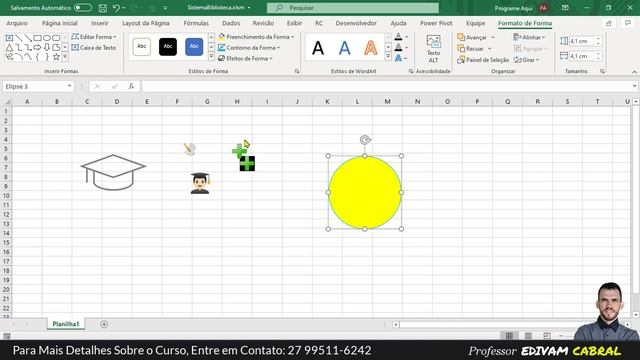Viewport: 640px width, 360px height.
Task: Click the rotation handle above the circle
Action: pyautogui.click(x=365, y=140)
